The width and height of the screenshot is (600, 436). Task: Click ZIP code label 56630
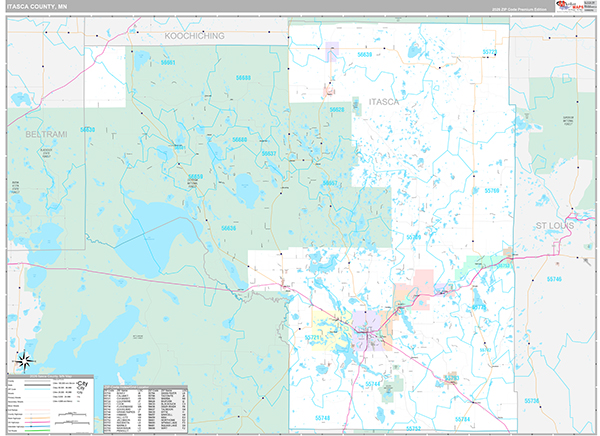[88, 130]
